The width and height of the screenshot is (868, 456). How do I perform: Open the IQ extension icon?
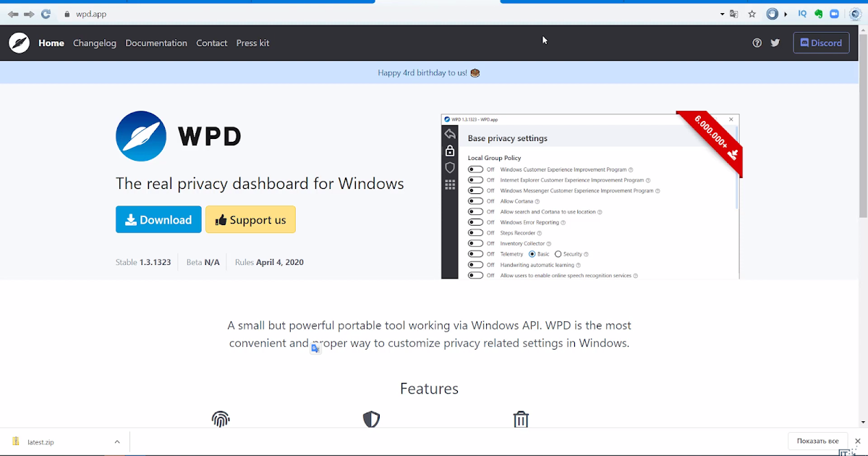coord(802,14)
